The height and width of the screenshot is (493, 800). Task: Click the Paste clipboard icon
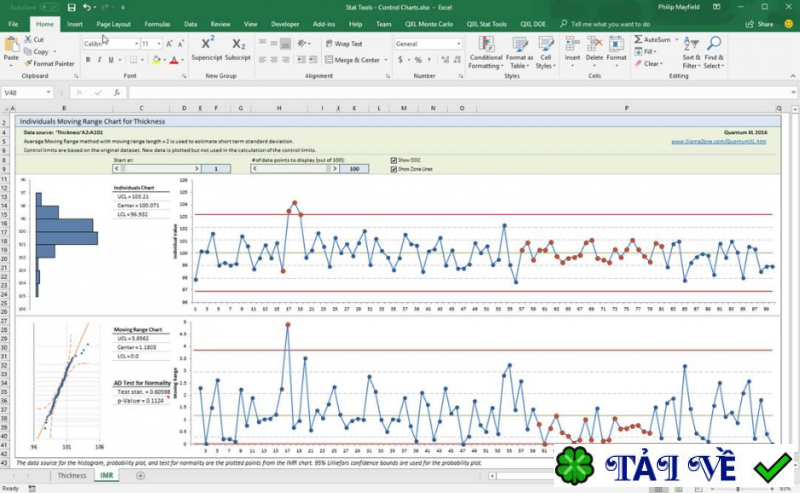pos(11,44)
